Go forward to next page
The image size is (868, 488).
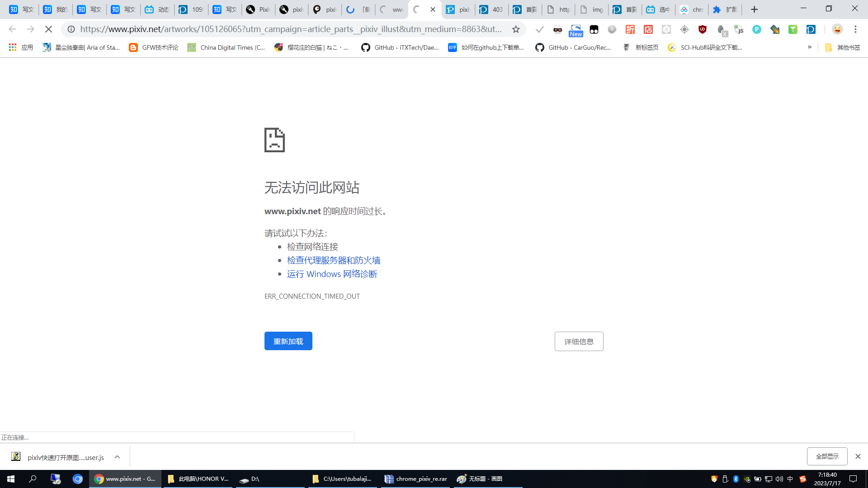tap(30, 29)
